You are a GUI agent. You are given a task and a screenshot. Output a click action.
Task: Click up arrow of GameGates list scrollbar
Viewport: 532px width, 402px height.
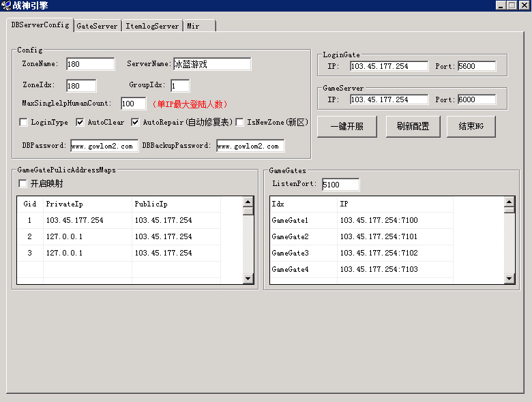coord(509,202)
